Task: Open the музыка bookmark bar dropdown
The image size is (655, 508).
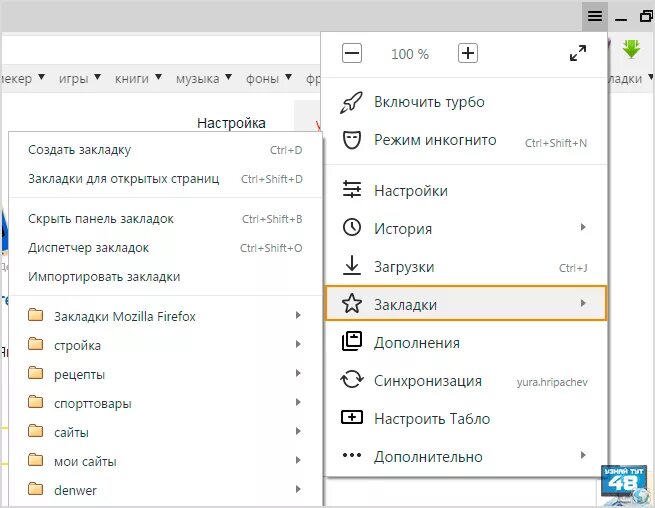Action: pyautogui.click(x=204, y=78)
